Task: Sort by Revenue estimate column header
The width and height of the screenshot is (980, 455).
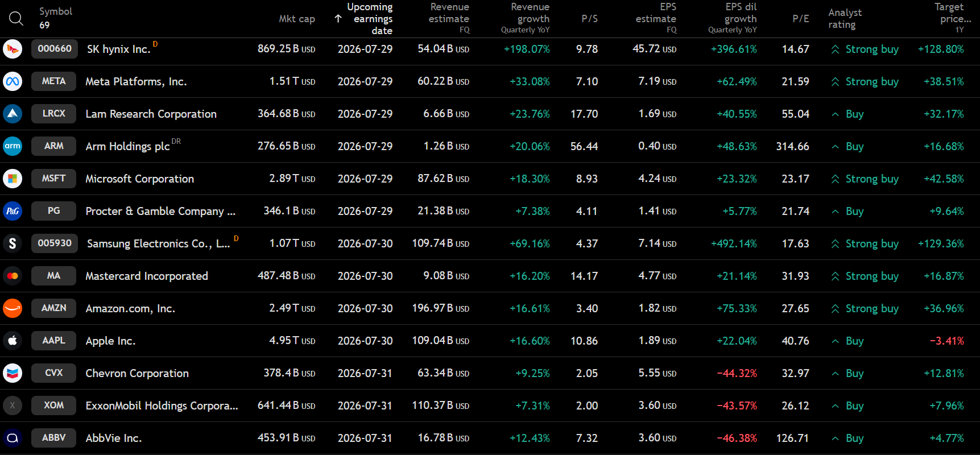Action: 449,18
